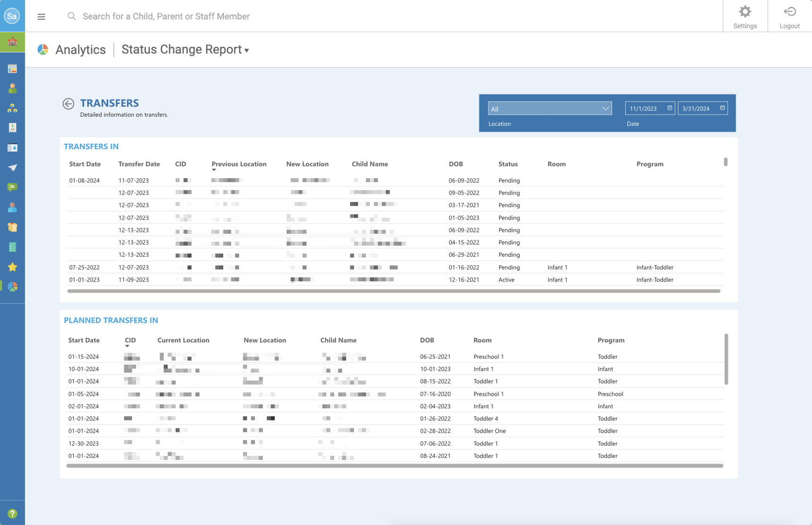Click the Analytics breadcrumb label

(x=80, y=49)
